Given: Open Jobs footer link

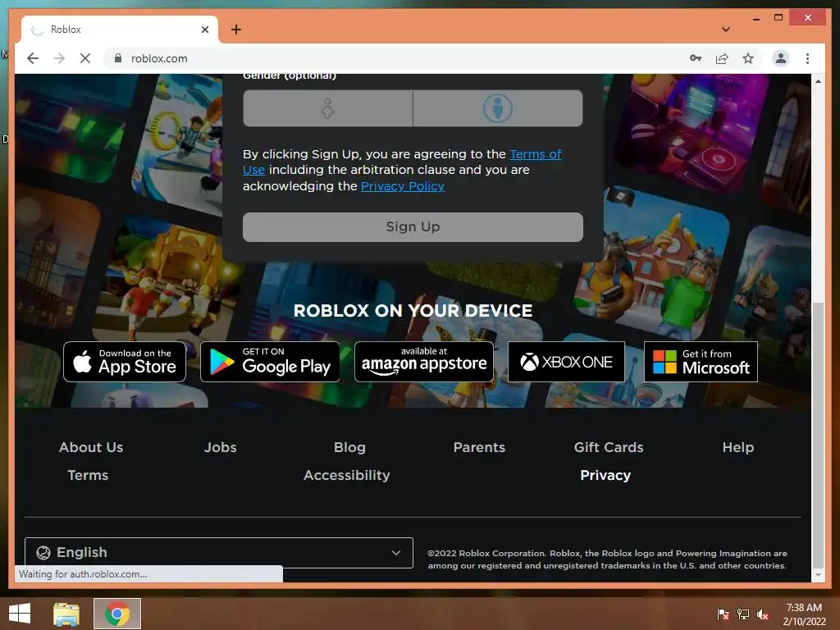Looking at the screenshot, I should (220, 447).
